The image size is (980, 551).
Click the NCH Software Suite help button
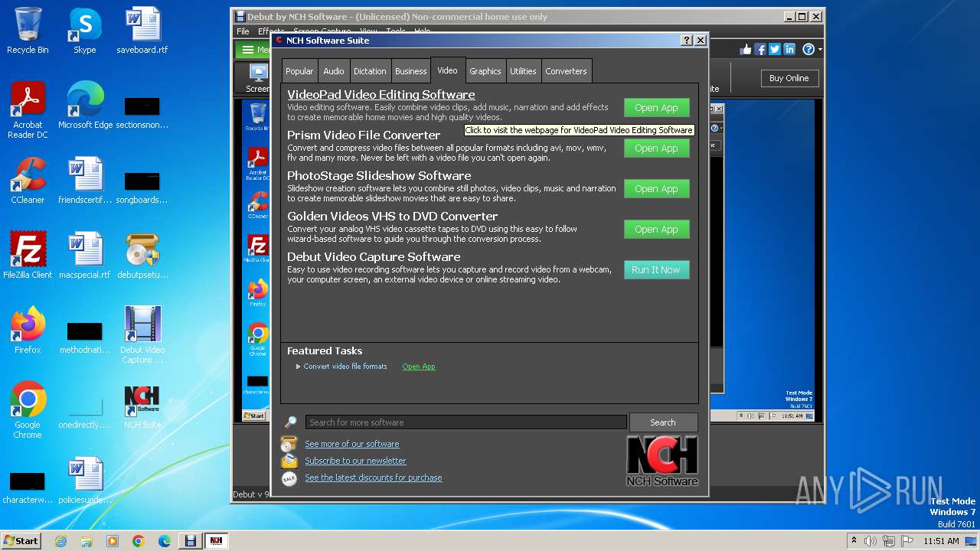(687, 41)
